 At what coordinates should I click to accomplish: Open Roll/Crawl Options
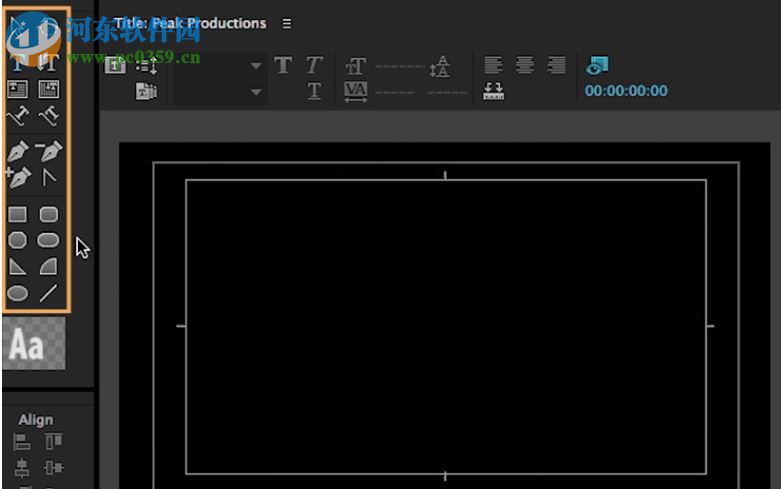pyautogui.click(x=146, y=65)
